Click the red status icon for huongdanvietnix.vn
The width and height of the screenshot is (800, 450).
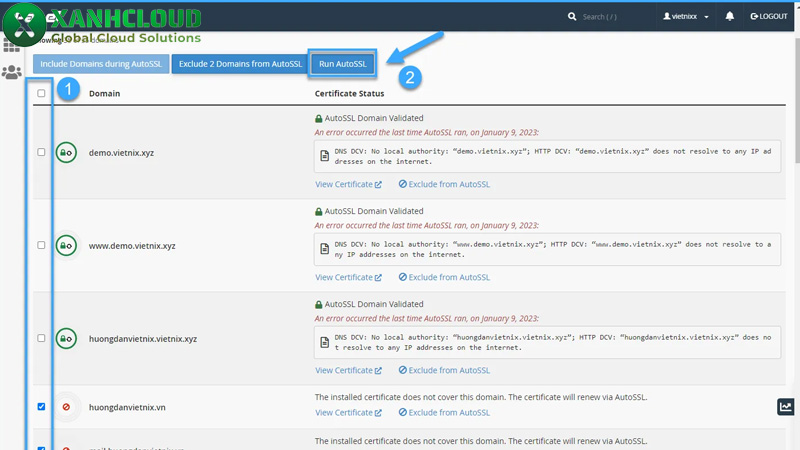[x=66, y=407]
